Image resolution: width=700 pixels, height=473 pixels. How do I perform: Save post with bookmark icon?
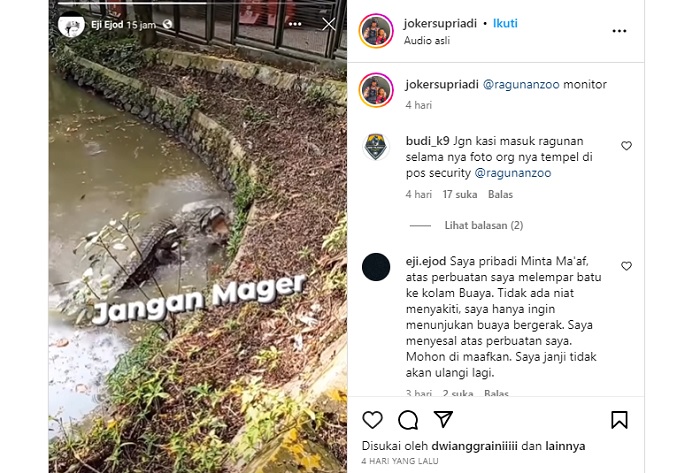pyautogui.click(x=619, y=420)
